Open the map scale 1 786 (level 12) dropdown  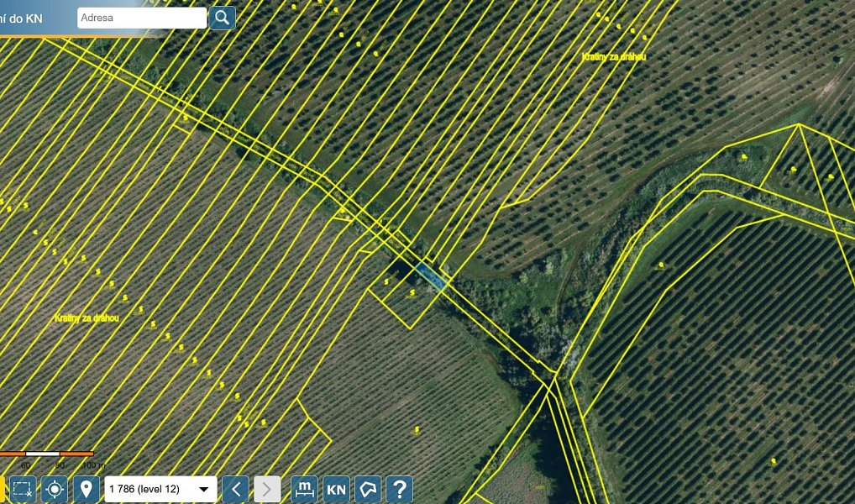click(161, 489)
